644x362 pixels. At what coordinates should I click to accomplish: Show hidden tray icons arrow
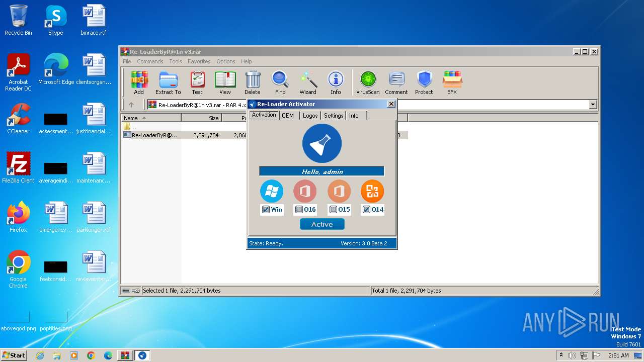coord(561,355)
